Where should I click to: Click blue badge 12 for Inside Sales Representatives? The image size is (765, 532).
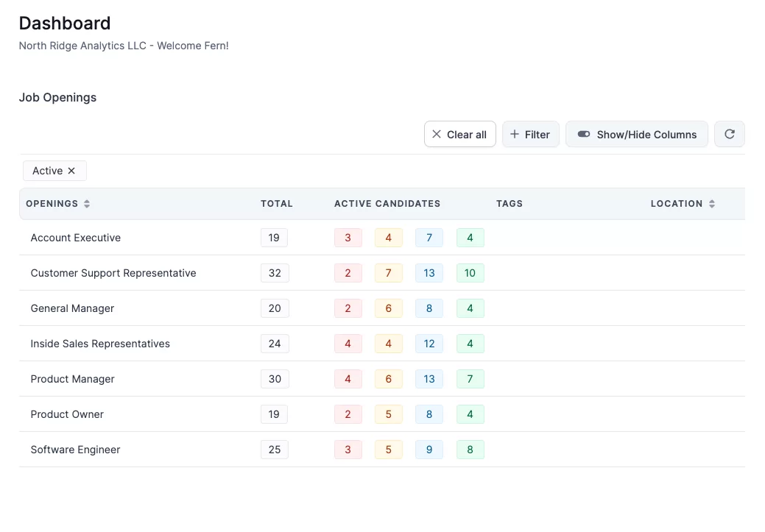pyautogui.click(x=429, y=344)
